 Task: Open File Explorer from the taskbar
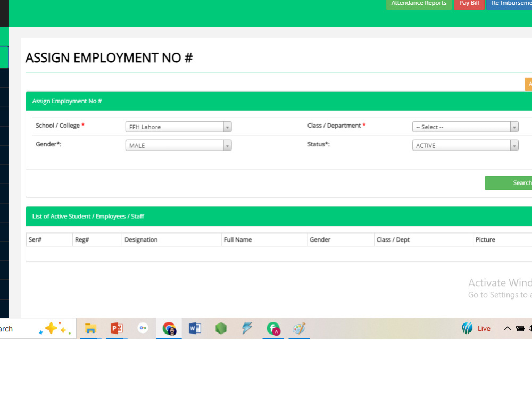[90, 328]
